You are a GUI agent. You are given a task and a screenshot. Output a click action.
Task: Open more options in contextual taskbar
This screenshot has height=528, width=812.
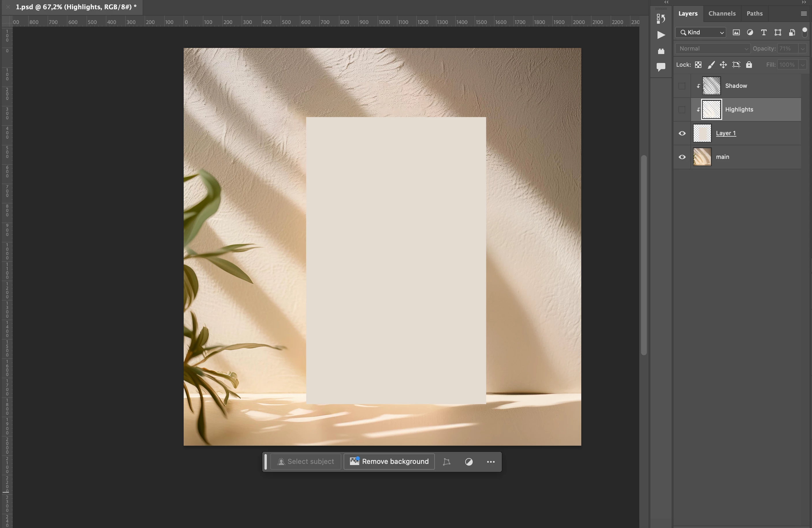pyautogui.click(x=491, y=462)
